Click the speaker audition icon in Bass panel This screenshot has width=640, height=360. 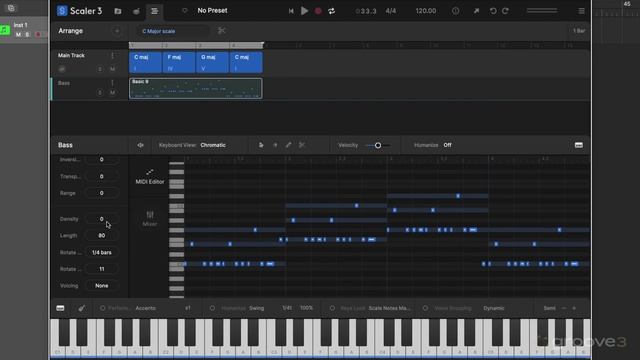140,145
